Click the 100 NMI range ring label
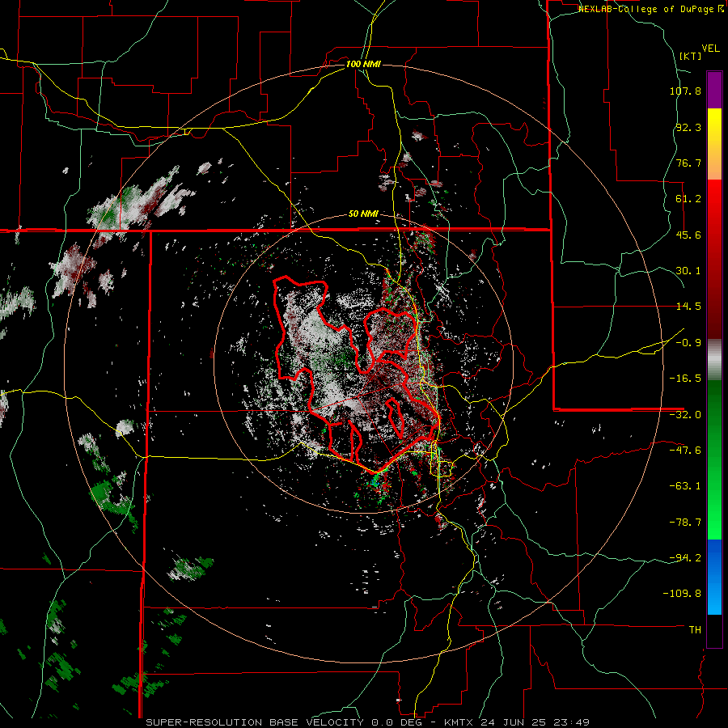The image size is (728, 728). click(363, 64)
